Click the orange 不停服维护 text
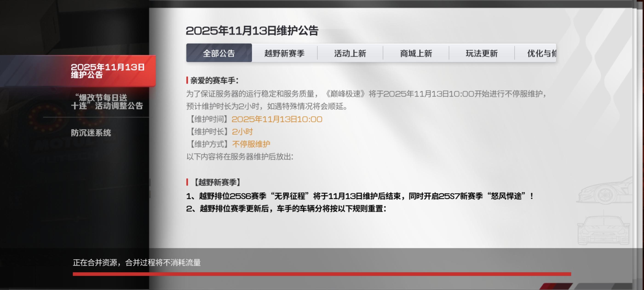The image size is (644, 290). pos(251,144)
